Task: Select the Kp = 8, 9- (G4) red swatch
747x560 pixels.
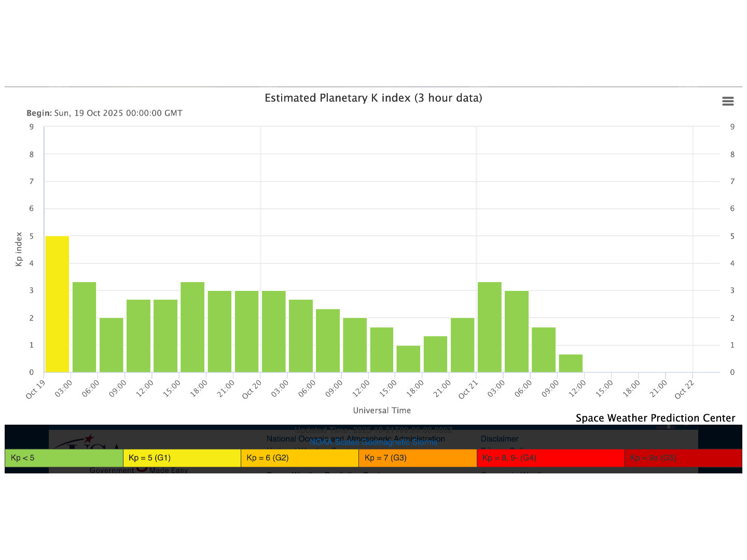Action: [x=550, y=458]
